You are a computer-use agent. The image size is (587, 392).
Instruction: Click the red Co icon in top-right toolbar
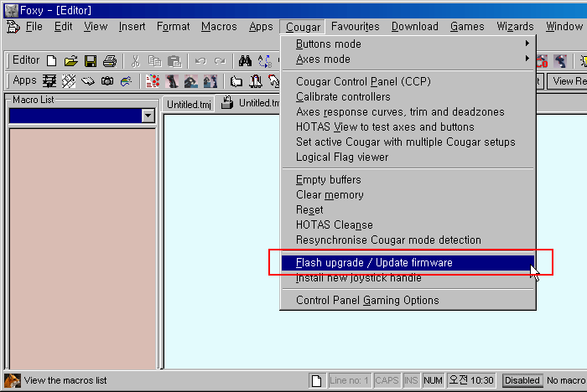pos(542,61)
